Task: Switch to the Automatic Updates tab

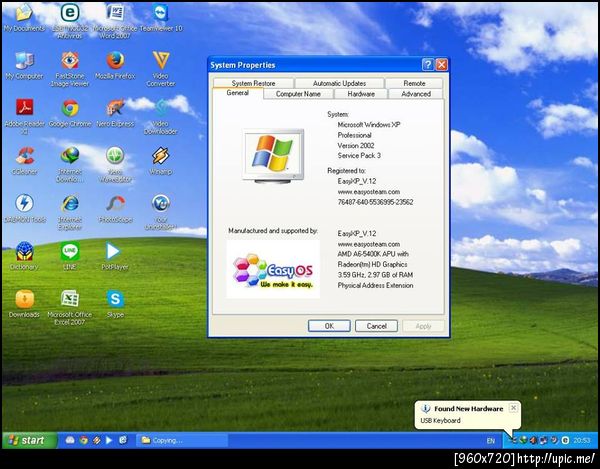Action: click(x=339, y=83)
